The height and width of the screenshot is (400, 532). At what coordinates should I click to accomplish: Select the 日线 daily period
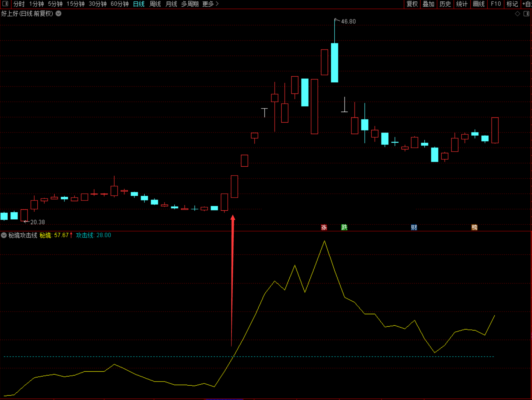coord(139,4)
